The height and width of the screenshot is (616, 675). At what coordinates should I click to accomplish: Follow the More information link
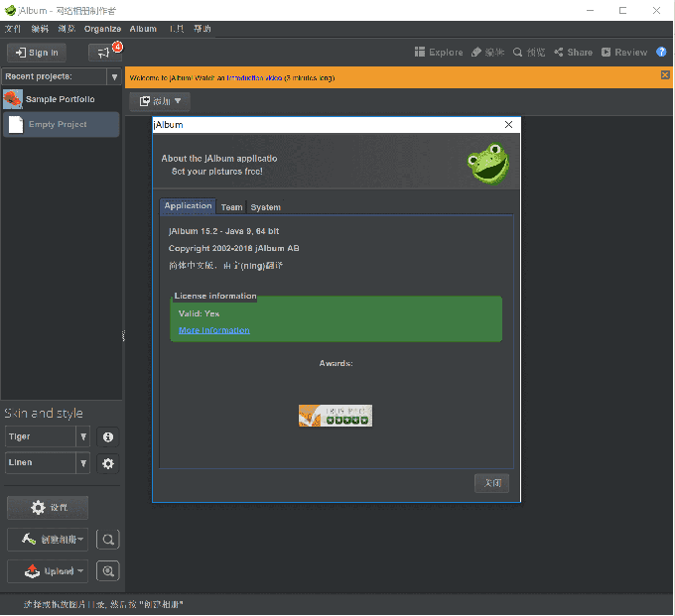click(x=213, y=330)
